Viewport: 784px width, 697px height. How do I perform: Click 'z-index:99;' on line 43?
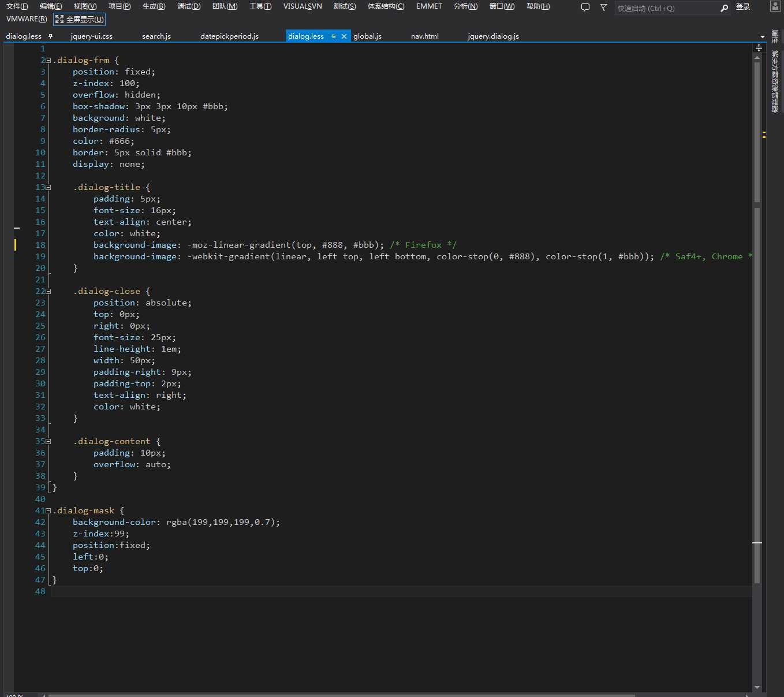(101, 534)
